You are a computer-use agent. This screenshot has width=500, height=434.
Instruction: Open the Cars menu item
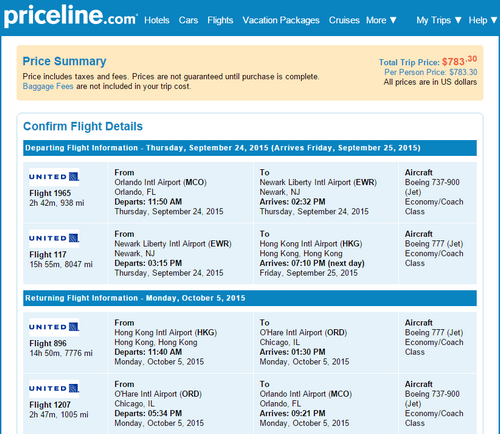pos(188,20)
